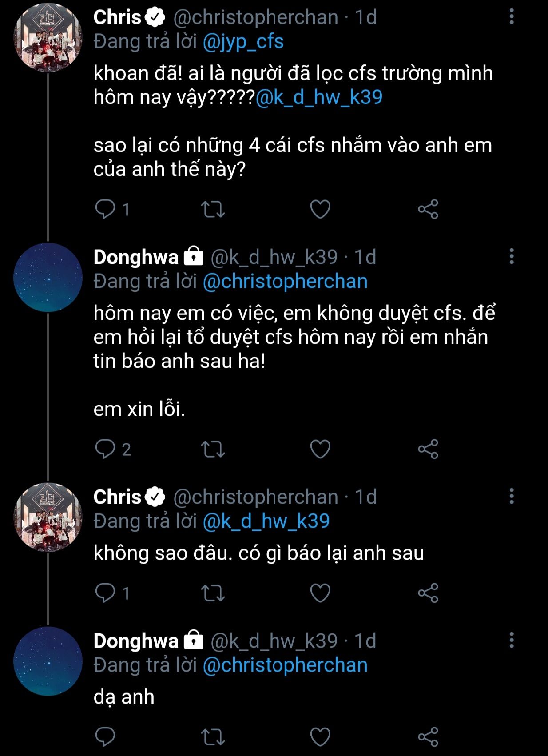Share Donghwa's 'dạ anh' tweet
Screen dimensions: 548x756
pos(428,737)
